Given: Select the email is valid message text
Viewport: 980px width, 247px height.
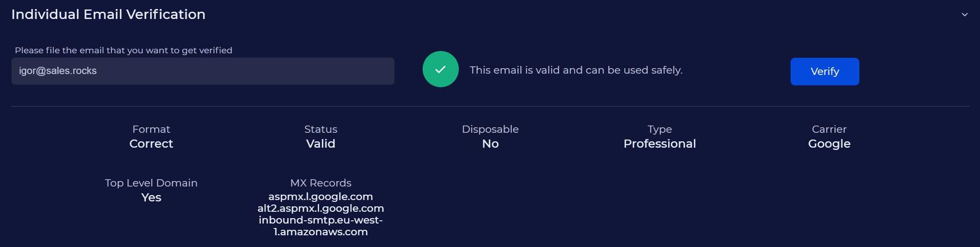Looking at the screenshot, I should [576, 70].
